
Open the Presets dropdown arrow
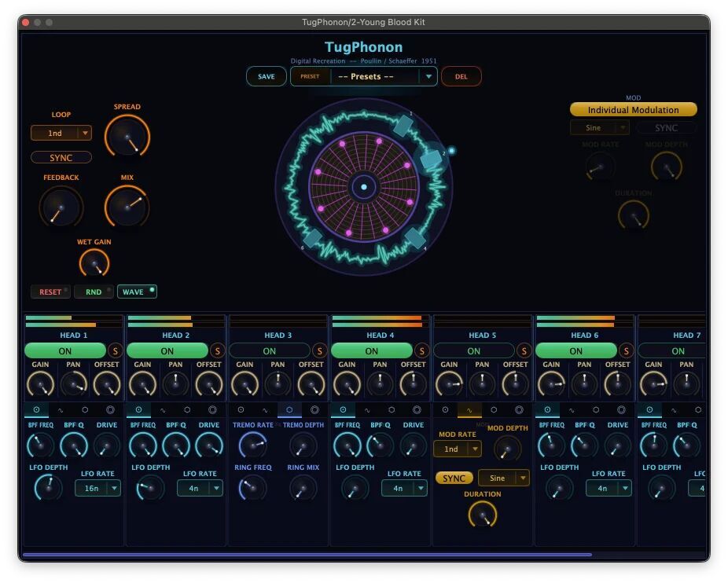click(428, 76)
